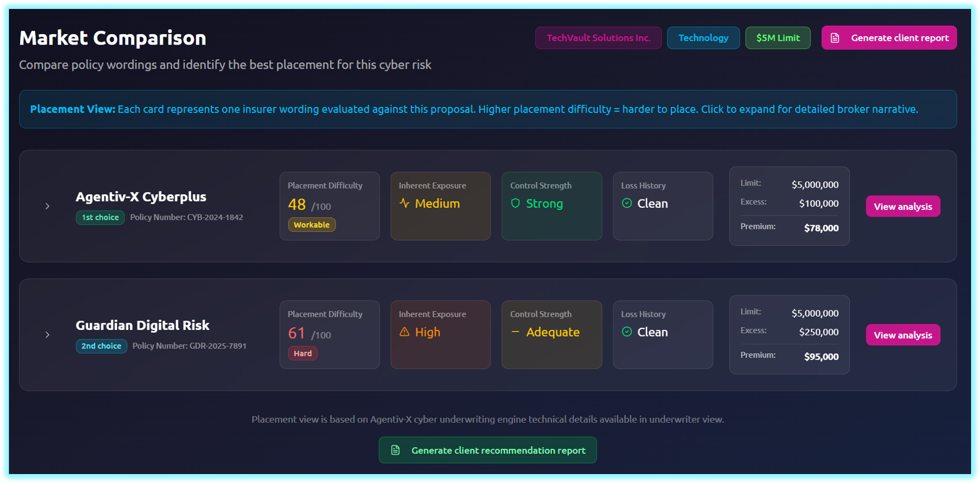Click the TechVault Solutions Inc. tag
Viewport: 980px width, 483px height.
coord(598,38)
